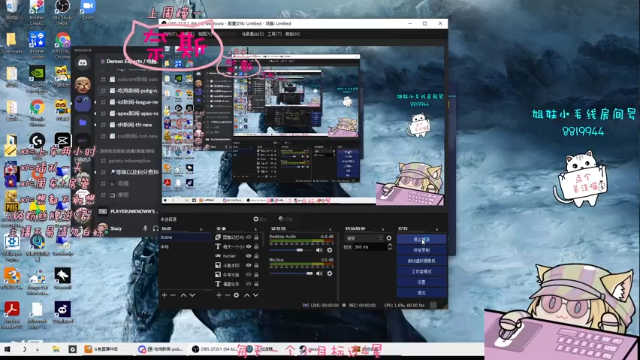Open File Explorer from the taskbar

(56, 349)
